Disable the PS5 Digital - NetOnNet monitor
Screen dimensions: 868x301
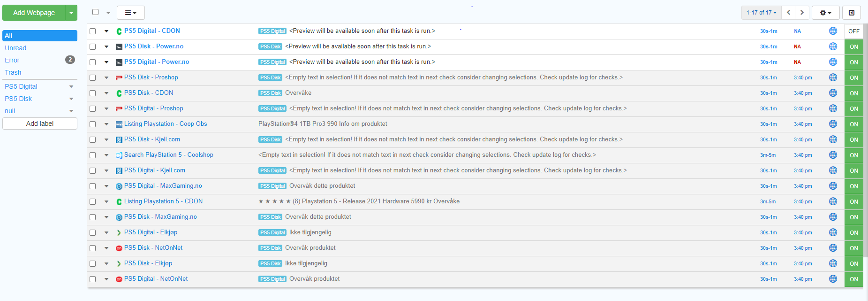point(854,279)
